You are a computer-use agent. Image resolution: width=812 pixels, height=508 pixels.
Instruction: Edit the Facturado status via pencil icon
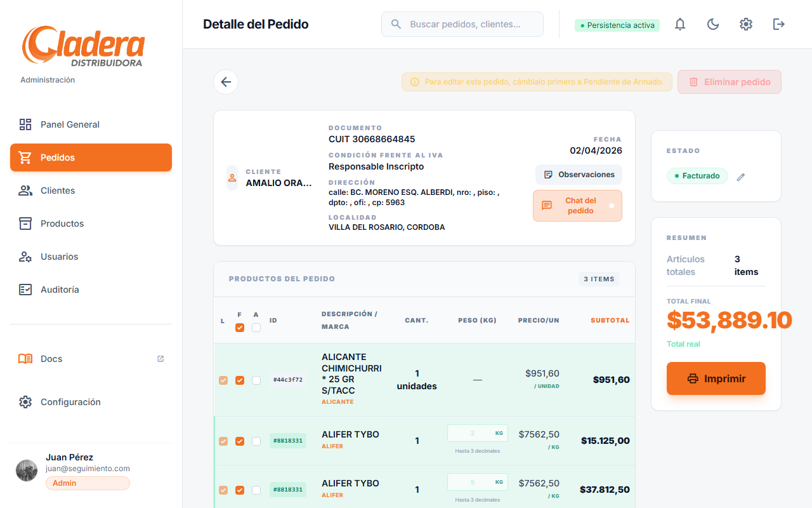(x=740, y=177)
